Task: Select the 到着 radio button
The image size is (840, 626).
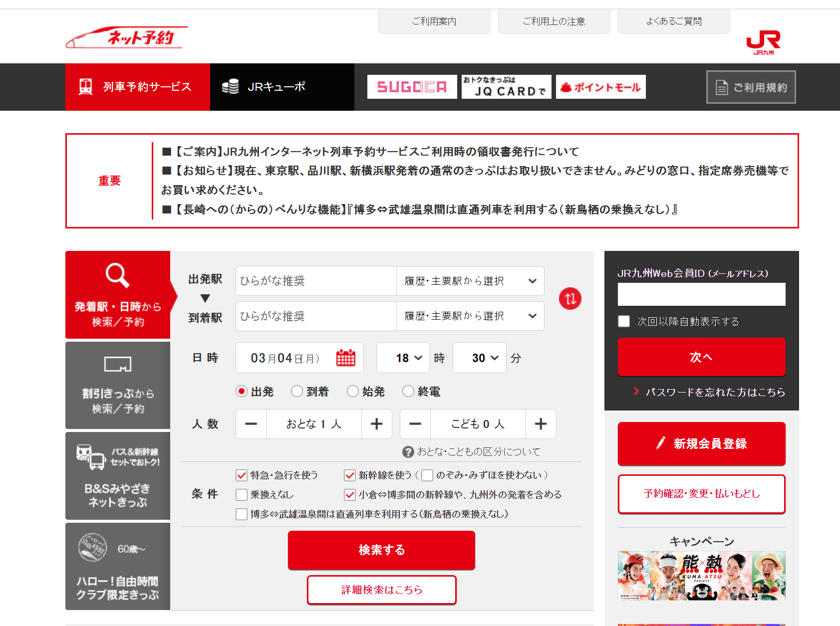Action: pos(297,392)
